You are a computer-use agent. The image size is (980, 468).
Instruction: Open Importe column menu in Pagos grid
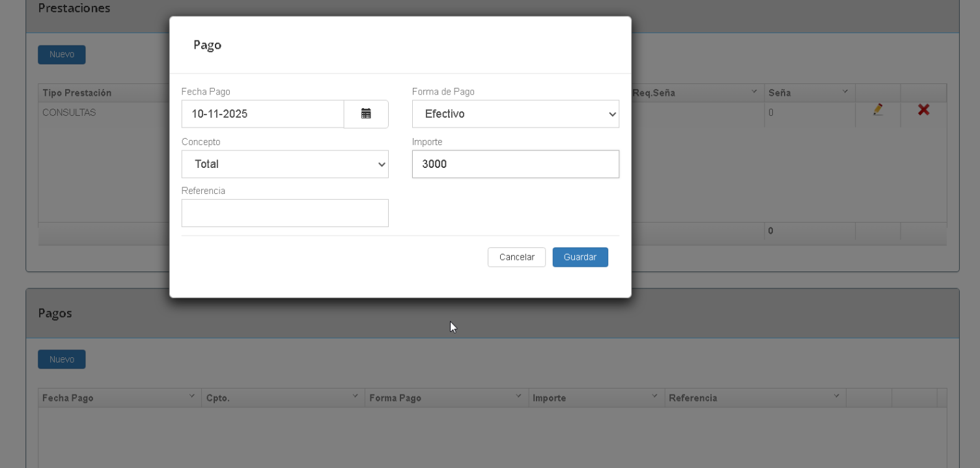click(x=654, y=396)
